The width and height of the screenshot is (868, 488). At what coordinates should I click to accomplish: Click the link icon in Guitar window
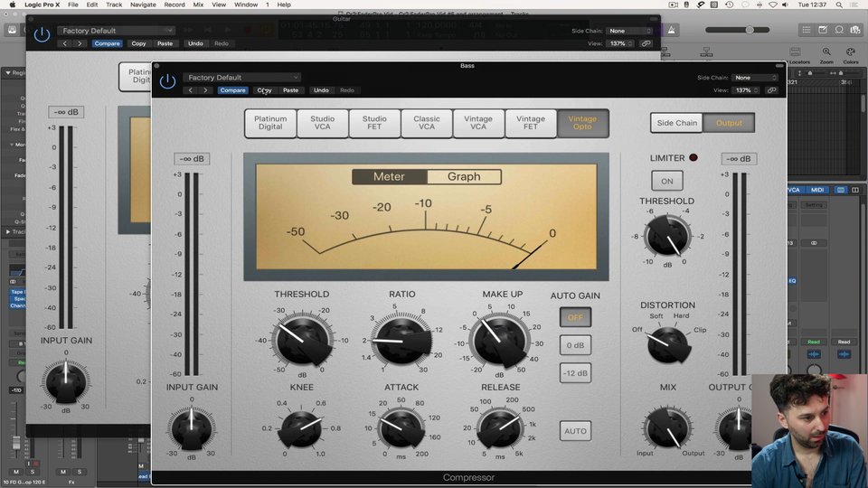[646, 43]
